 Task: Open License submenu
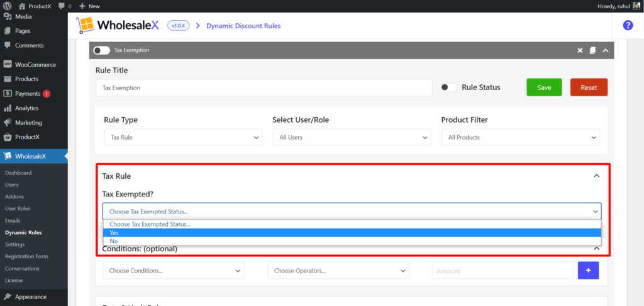coord(14,280)
